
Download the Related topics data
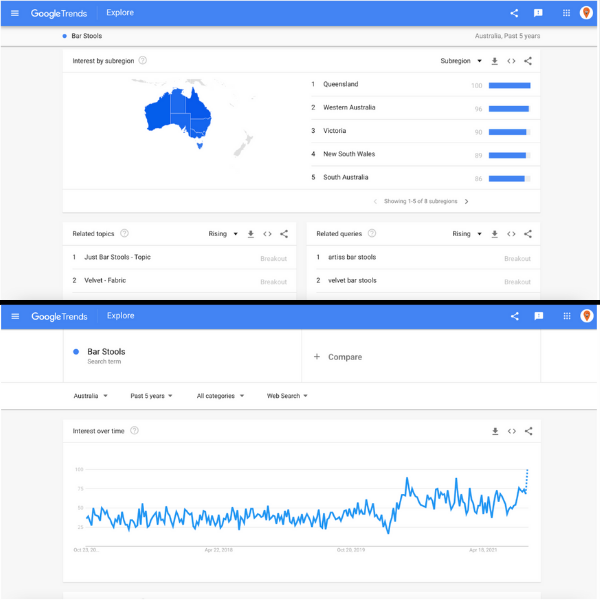[250, 234]
